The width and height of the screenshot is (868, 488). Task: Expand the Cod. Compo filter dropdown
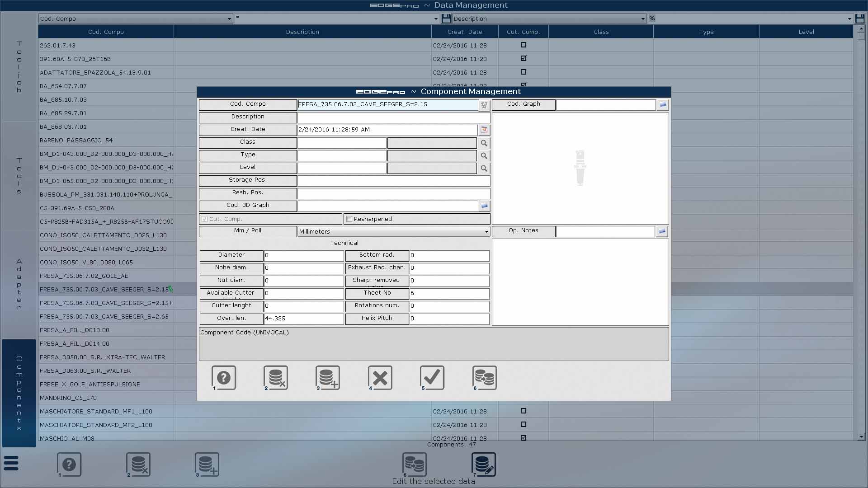coord(229,19)
